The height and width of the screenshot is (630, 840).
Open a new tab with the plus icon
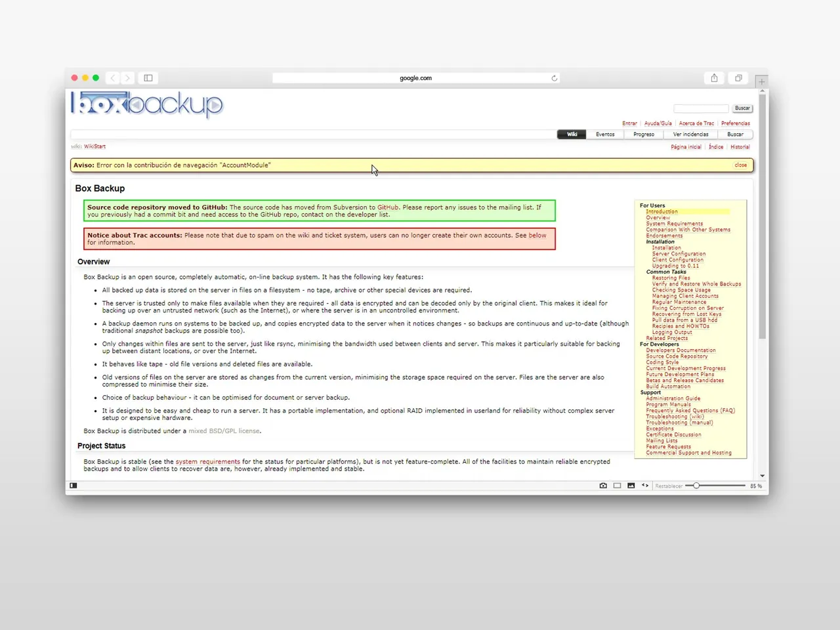pos(761,82)
